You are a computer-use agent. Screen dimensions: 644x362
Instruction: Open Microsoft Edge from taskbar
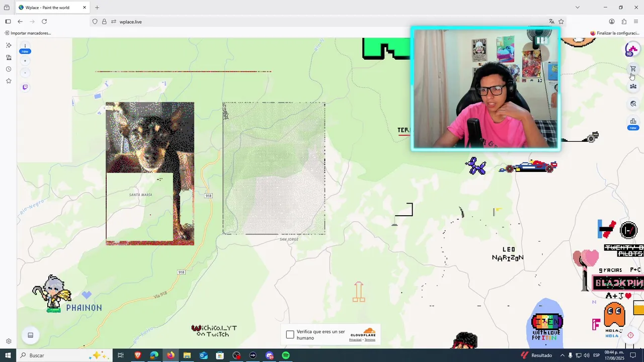coord(154,355)
